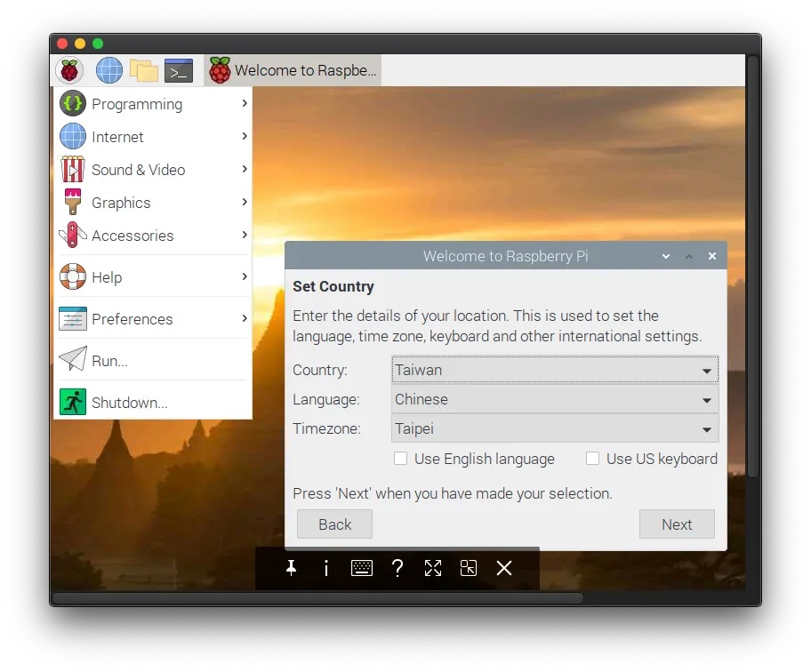Open the File Manager folders icon

click(143, 70)
